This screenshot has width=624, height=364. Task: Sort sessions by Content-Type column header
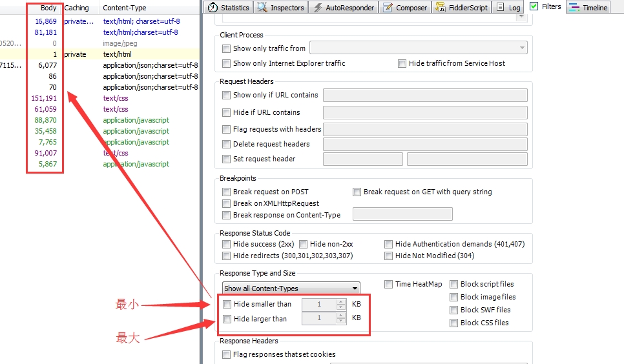tap(125, 8)
